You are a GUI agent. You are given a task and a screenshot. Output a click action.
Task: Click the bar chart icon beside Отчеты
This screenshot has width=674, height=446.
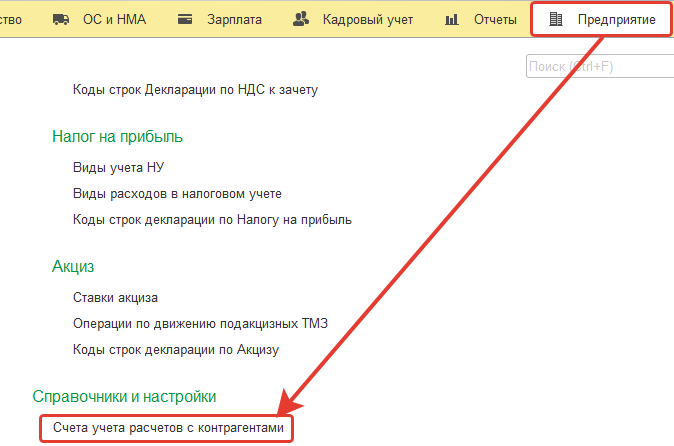point(452,19)
